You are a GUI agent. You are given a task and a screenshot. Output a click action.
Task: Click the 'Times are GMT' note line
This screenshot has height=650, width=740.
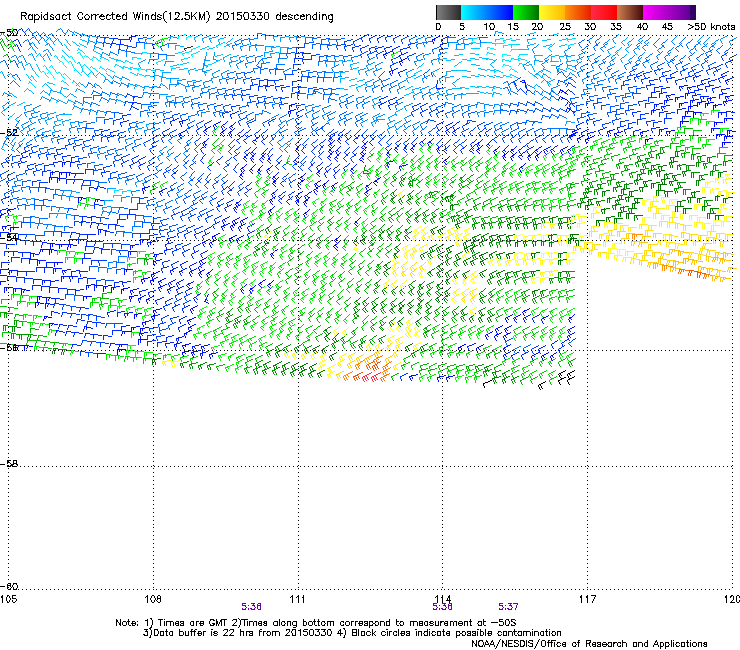coord(316,623)
